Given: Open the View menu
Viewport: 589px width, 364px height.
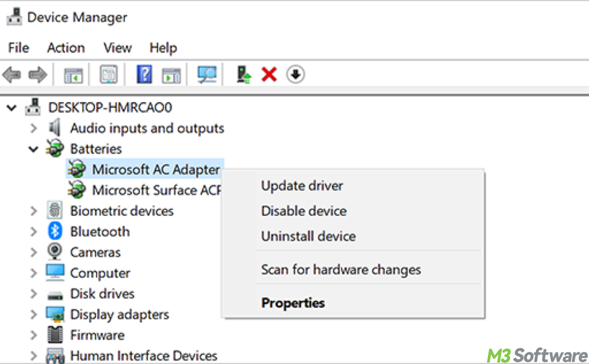Looking at the screenshot, I should click(x=117, y=48).
